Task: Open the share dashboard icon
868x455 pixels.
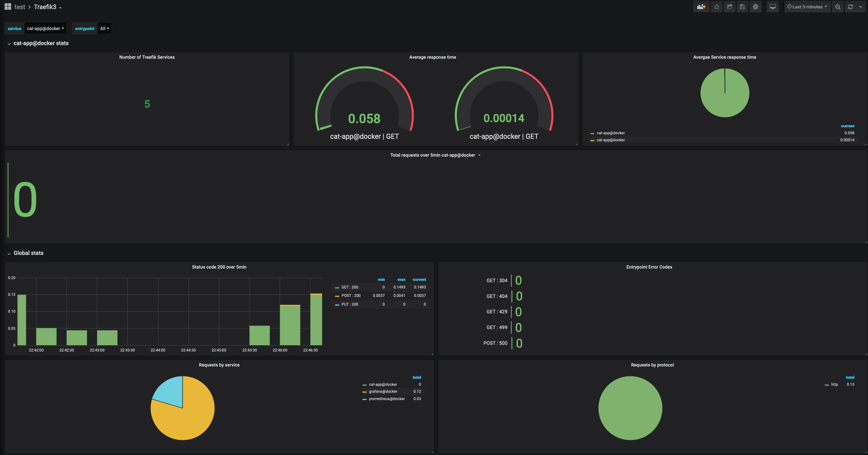Action: 730,7
